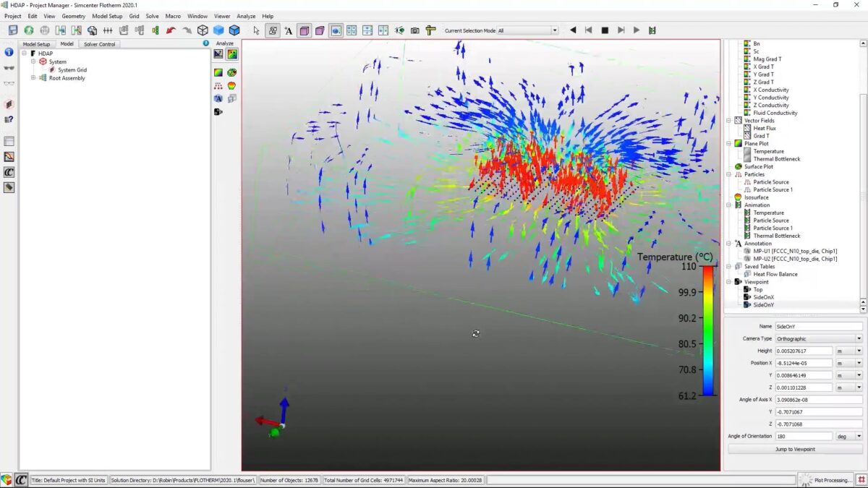The image size is (868, 488).
Task: Select the Heat Flux vector field
Action: click(765, 129)
